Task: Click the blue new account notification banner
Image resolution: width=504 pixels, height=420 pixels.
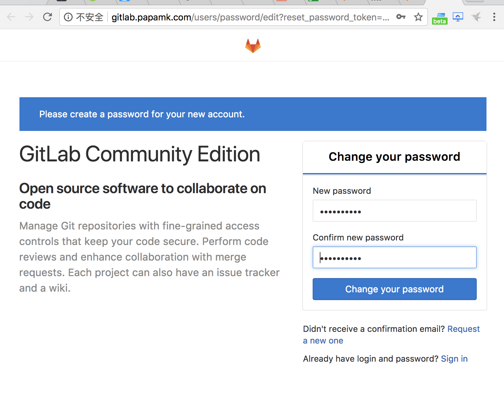Action: 253,114
